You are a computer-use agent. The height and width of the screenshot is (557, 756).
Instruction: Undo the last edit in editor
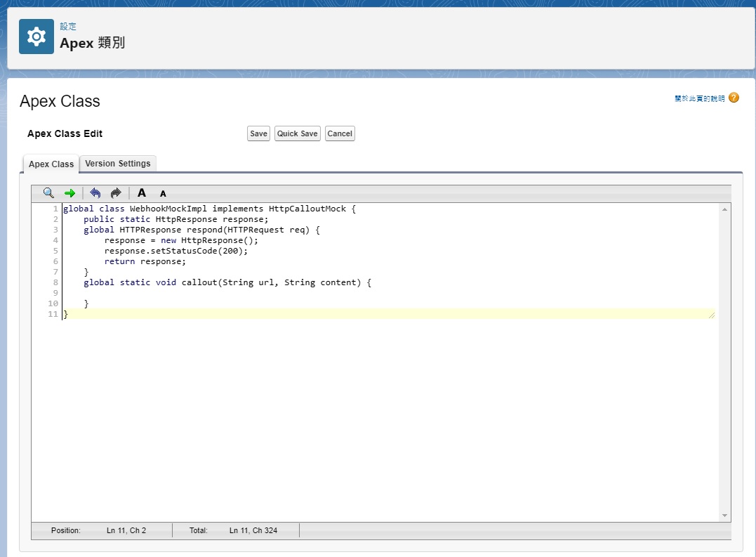95,193
